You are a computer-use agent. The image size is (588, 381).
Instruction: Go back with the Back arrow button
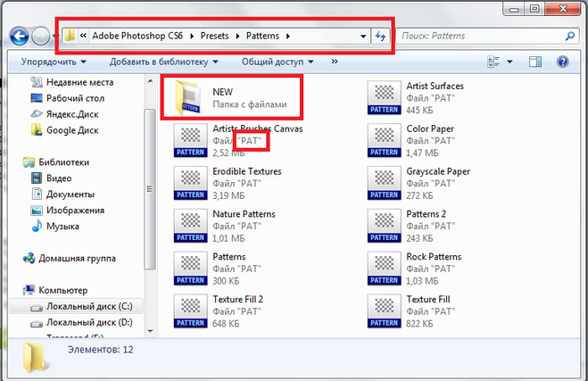coord(20,37)
